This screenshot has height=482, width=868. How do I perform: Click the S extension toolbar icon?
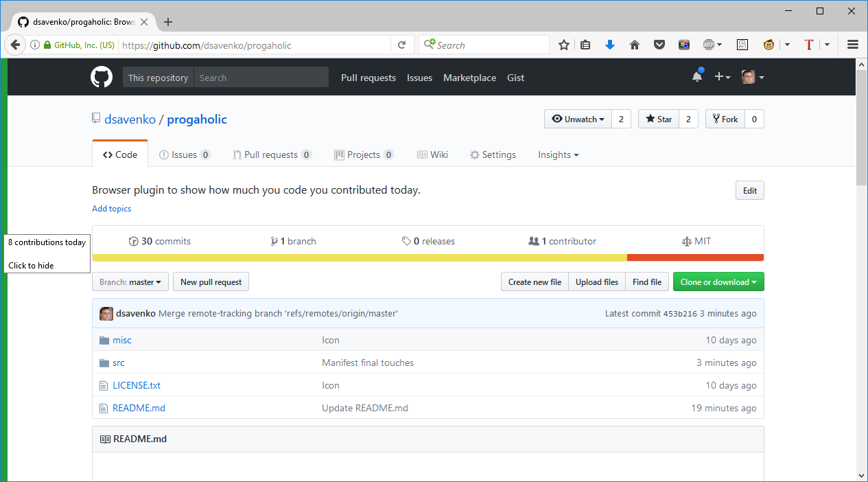tap(742, 45)
